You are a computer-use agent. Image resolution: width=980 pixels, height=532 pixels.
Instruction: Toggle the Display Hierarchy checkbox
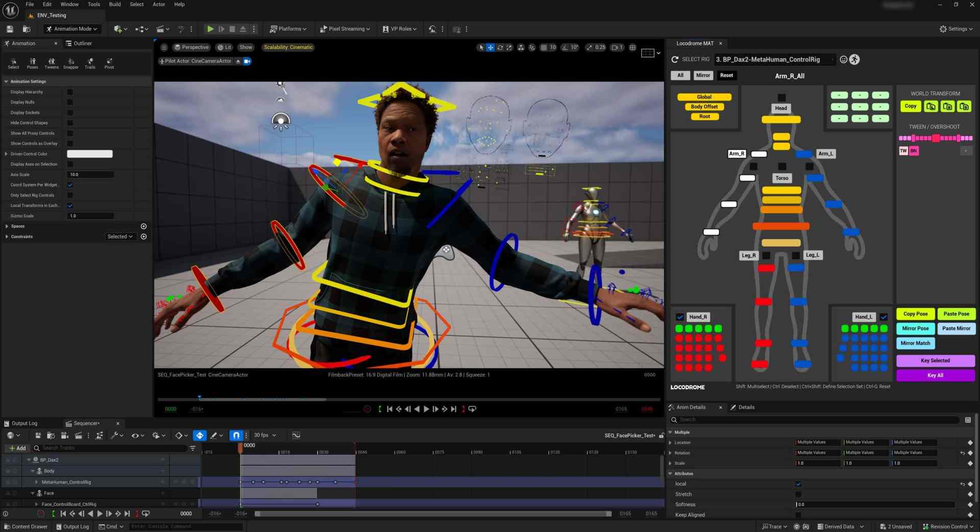70,92
